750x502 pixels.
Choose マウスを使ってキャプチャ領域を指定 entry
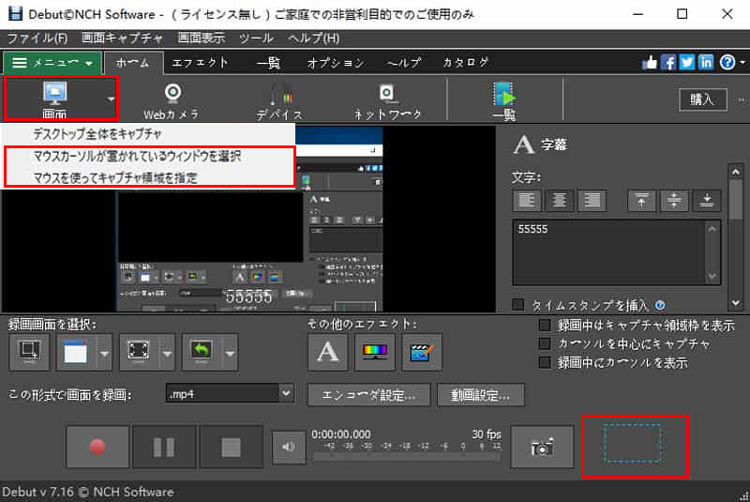point(148,177)
